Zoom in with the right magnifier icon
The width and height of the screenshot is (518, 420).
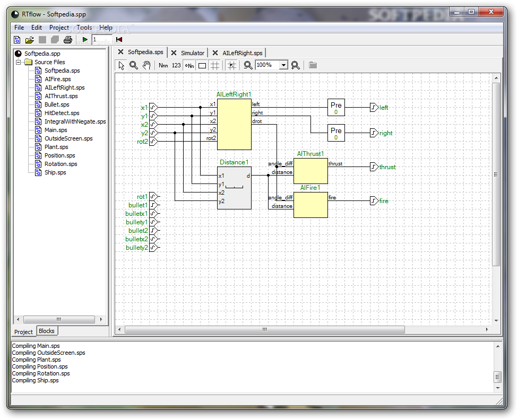click(x=295, y=65)
